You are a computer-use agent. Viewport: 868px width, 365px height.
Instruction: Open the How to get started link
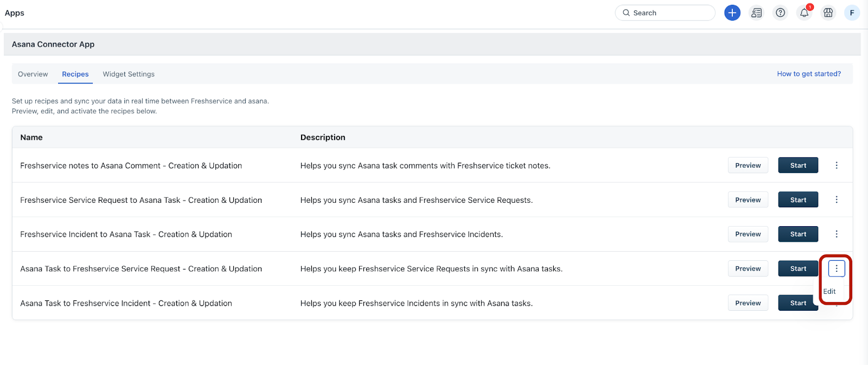pos(809,74)
